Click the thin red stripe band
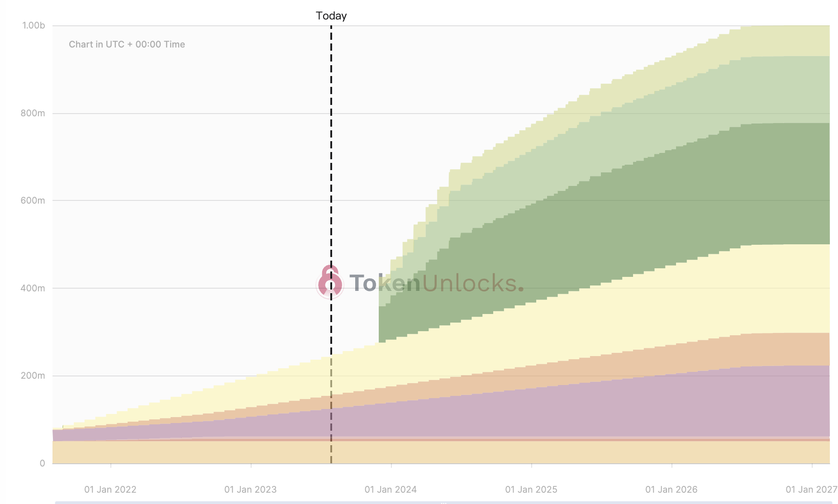The height and width of the screenshot is (504, 838). (441, 440)
